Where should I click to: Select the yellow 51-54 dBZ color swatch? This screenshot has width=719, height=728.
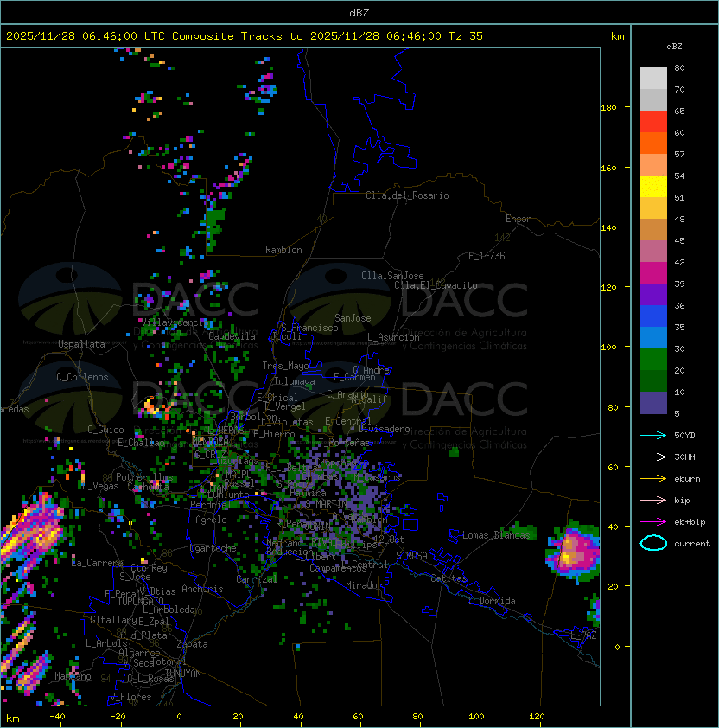point(653,187)
